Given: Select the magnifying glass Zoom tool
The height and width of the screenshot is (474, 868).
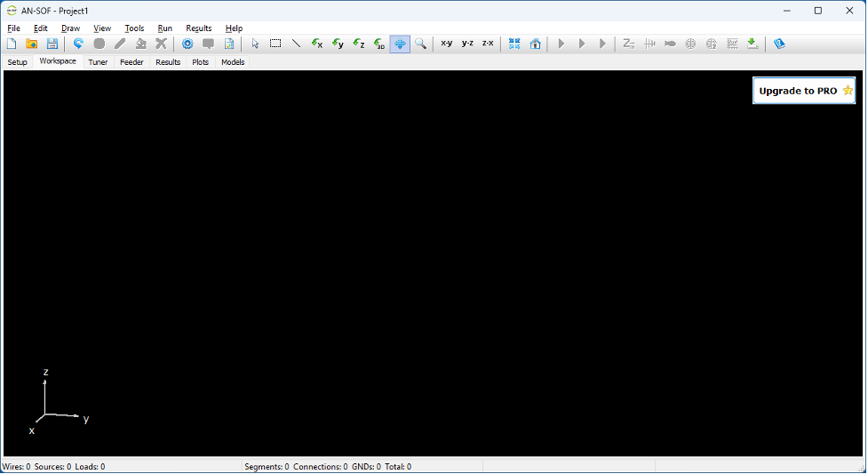Looking at the screenshot, I should (421, 44).
